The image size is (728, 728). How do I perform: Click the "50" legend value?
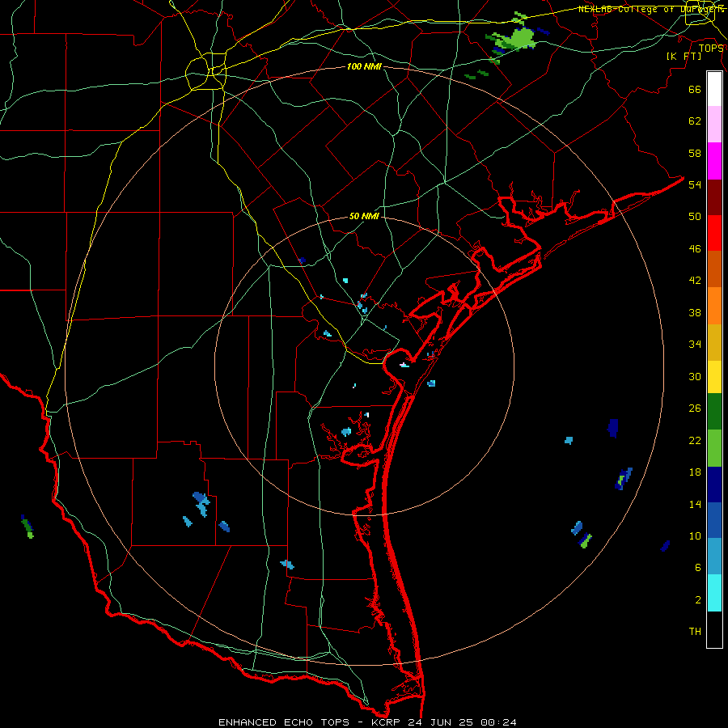click(695, 216)
